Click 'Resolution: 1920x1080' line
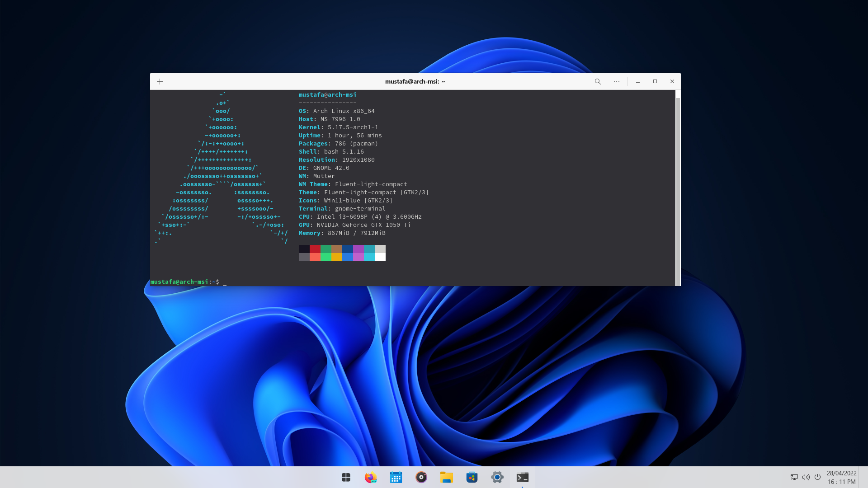The height and width of the screenshot is (488, 868). click(x=336, y=160)
